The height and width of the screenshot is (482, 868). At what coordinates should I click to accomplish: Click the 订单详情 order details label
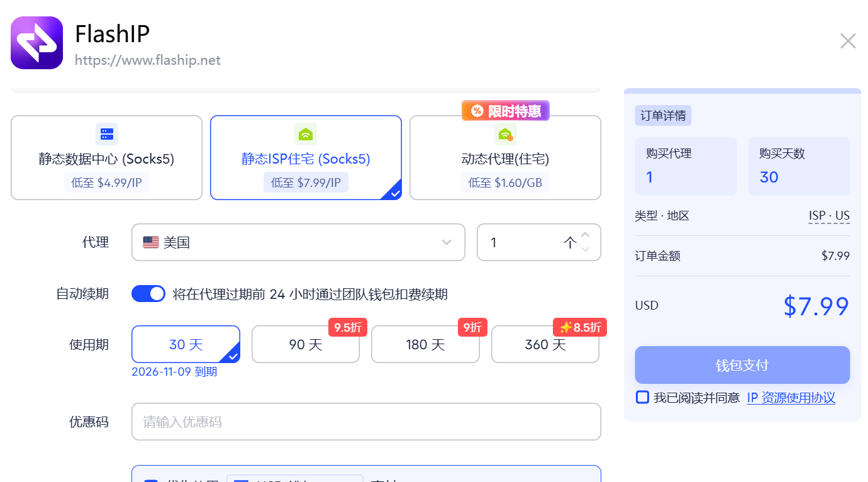pos(664,116)
